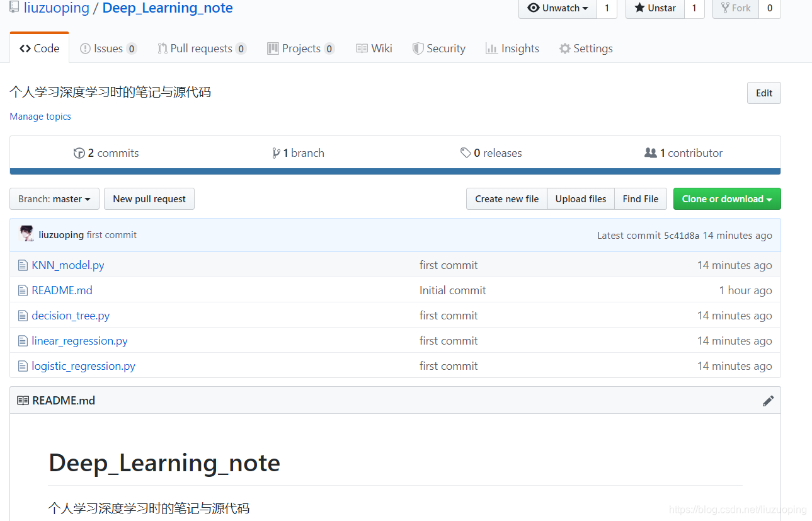The width and height of the screenshot is (812, 521).
Task: Open the linear_regression.py file
Action: (x=80, y=341)
